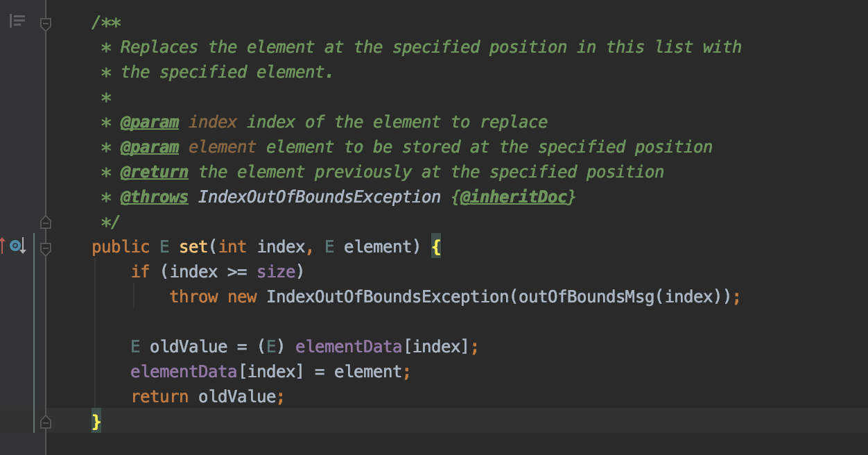Click the opening brace after set signature
Viewport: 868px width, 455px height.
tap(435, 247)
